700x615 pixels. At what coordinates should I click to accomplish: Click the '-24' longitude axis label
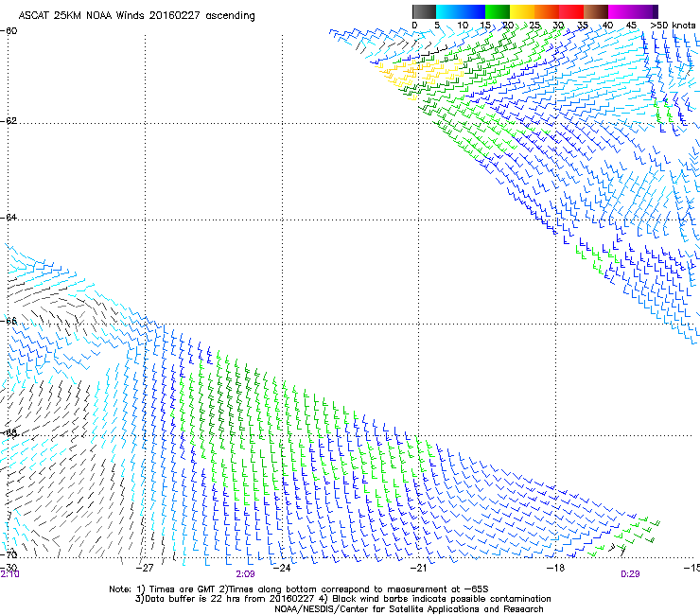pyautogui.click(x=282, y=568)
